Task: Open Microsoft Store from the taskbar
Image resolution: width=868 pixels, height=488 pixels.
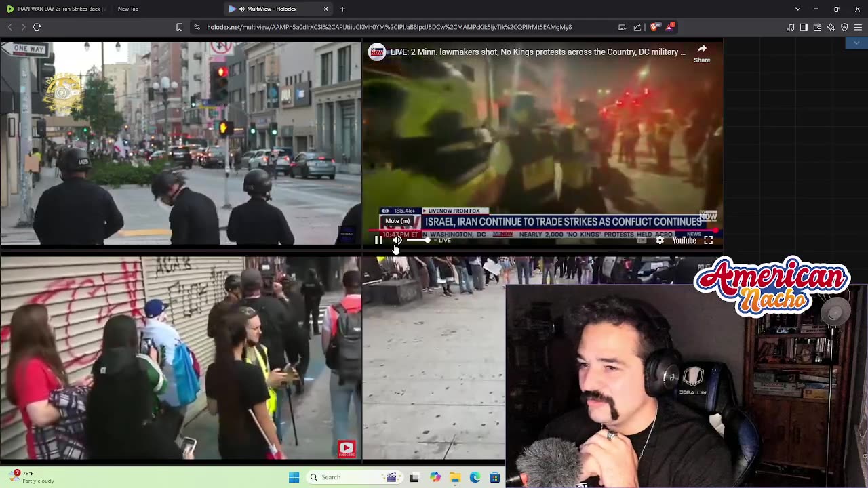Action: 495,477
